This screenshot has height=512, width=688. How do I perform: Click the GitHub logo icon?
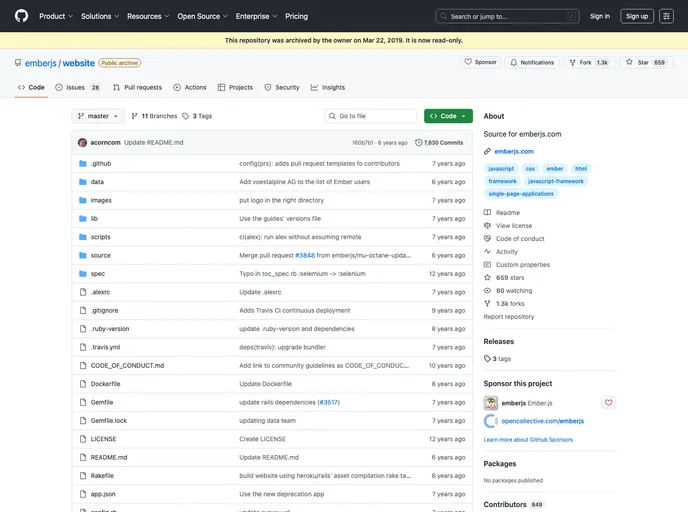pyautogui.click(x=21, y=16)
